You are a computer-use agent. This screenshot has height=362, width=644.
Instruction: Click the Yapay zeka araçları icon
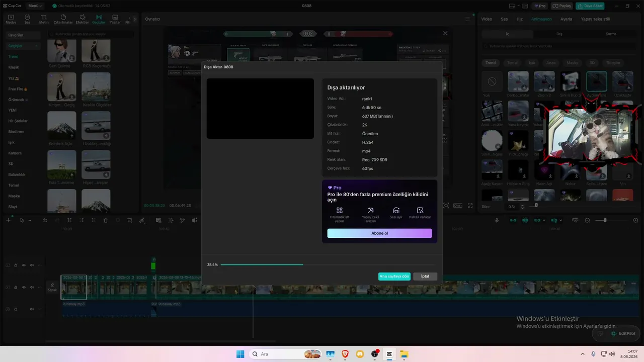click(370, 210)
